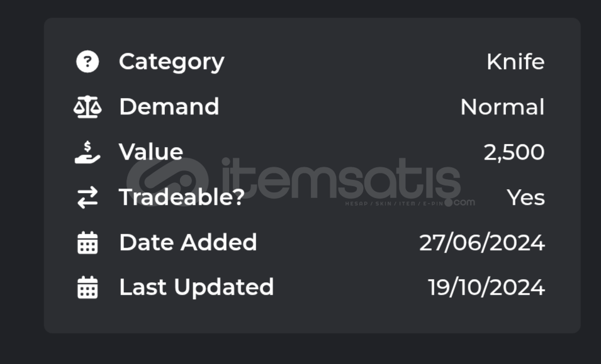Click the calendar icon beside Last Updated
The image size is (601, 364).
(87, 287)
